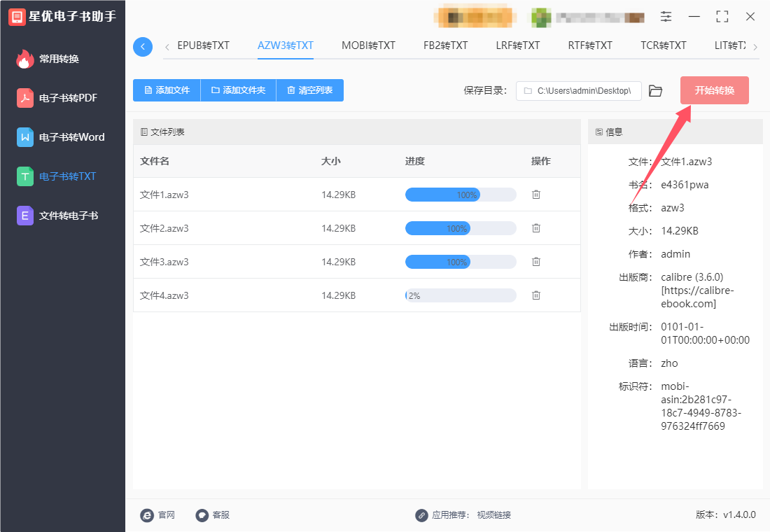Click the 星优电子书助手 app logo
Image resolution: width=770 pixels, height=532 pixels.
pyautogui.click(x=17, y=17)
